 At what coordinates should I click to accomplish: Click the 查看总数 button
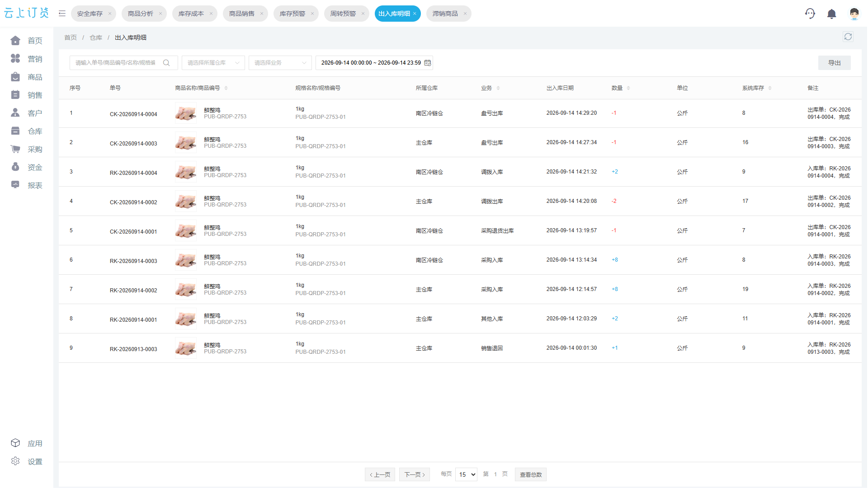(531, 474)
